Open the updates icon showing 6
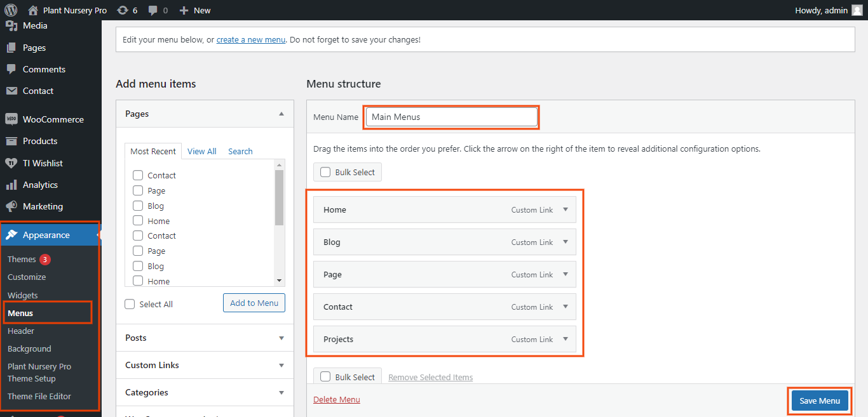The image size is (868, 417). point(123,10)
